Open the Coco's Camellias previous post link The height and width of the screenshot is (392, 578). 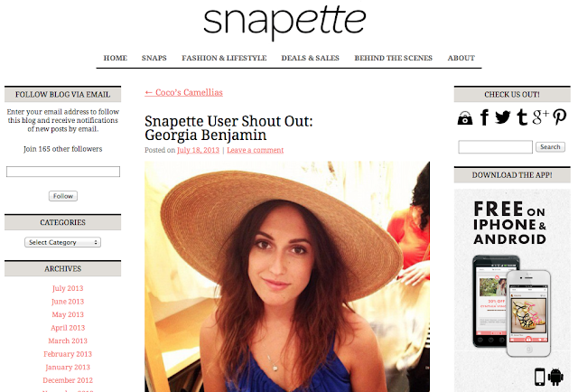183,92
